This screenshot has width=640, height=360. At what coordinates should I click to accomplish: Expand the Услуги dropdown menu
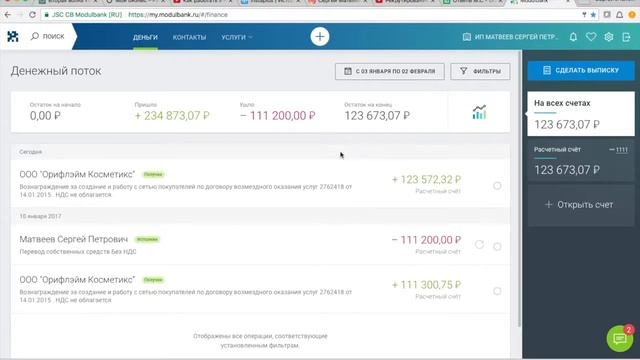pyautogui.click(x=237, y=37)
